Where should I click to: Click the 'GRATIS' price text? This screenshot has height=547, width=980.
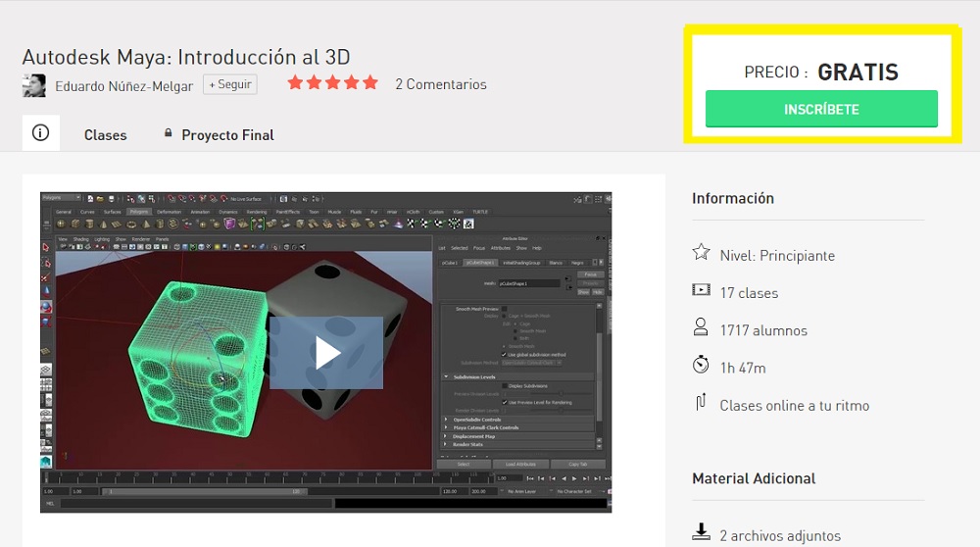(x=858, y=73)
